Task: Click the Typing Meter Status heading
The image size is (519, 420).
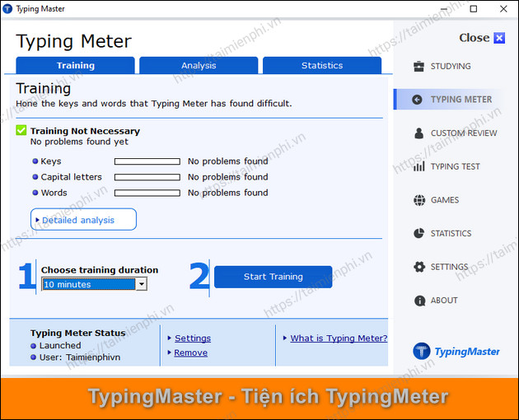Action: 77,333
